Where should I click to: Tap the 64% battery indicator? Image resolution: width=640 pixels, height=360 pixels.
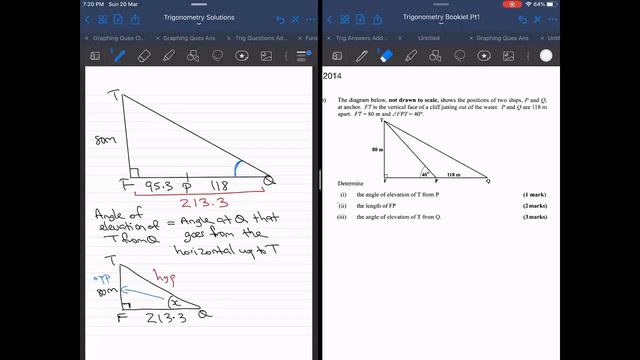pos(545,4)
